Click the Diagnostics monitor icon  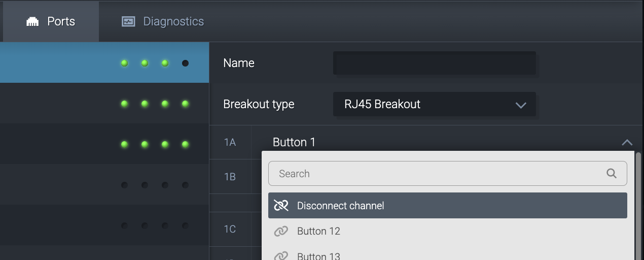(128, 22)
